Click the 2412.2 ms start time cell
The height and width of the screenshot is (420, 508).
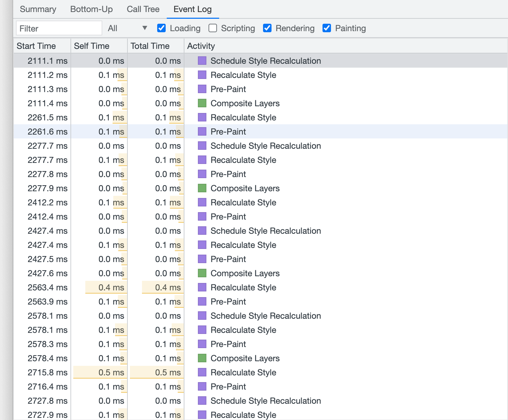tap(42, 203)
